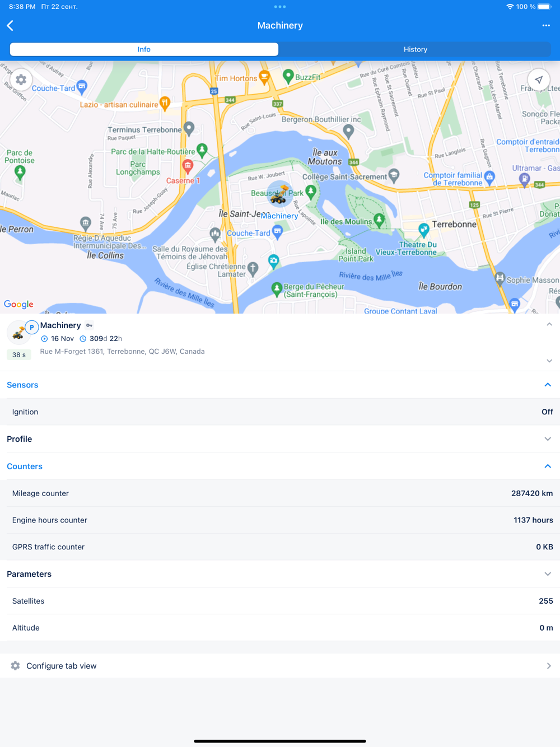Tap the Caserne 1 red marker
This screenshot has width=560, height=747.
[x=188, y=166]
